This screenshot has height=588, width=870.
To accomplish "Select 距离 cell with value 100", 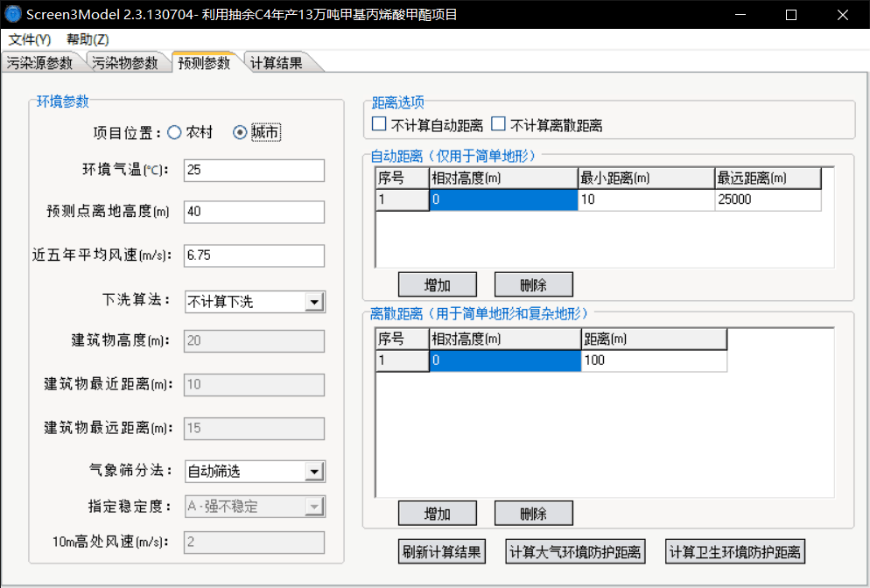I will [x=654, y=360].
